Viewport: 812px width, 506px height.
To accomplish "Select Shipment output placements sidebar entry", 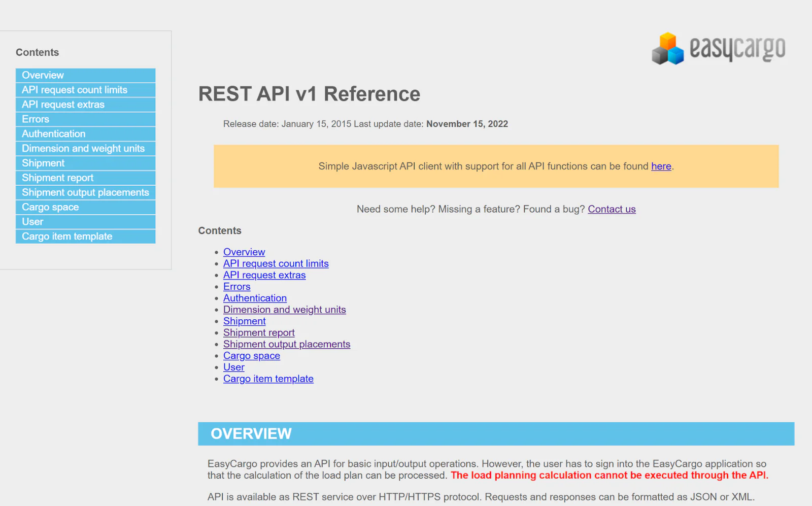I will 85,193.
